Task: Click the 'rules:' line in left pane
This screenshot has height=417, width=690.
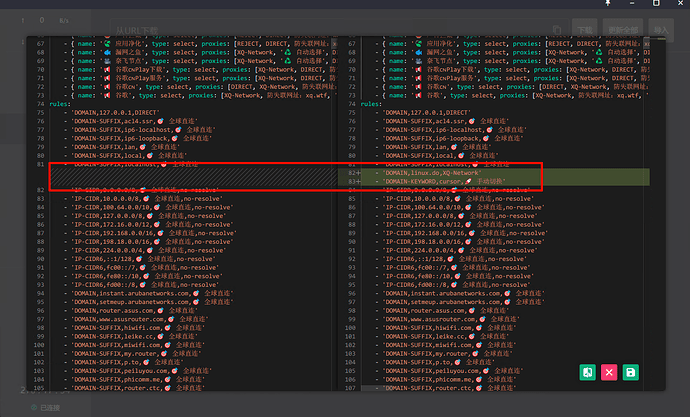Action: (x=60, y=104)
